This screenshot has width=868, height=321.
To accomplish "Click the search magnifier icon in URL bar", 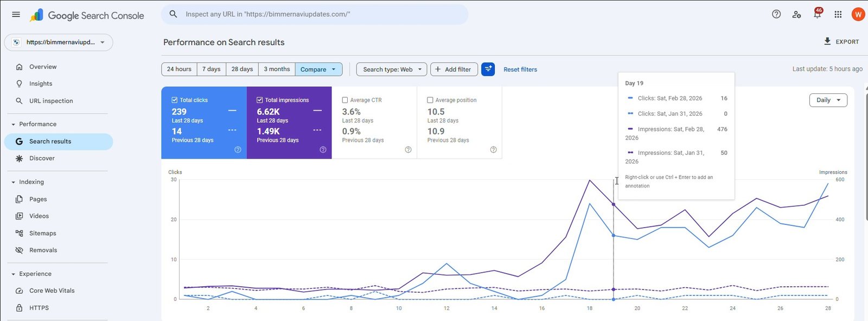I will tap(173, 14).
